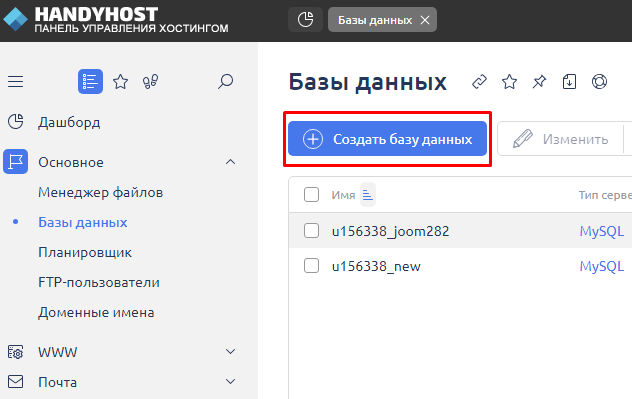Screen dimensions: 632x399
Task: Close the Базы данных tab
Action: [x=425, y=20]
